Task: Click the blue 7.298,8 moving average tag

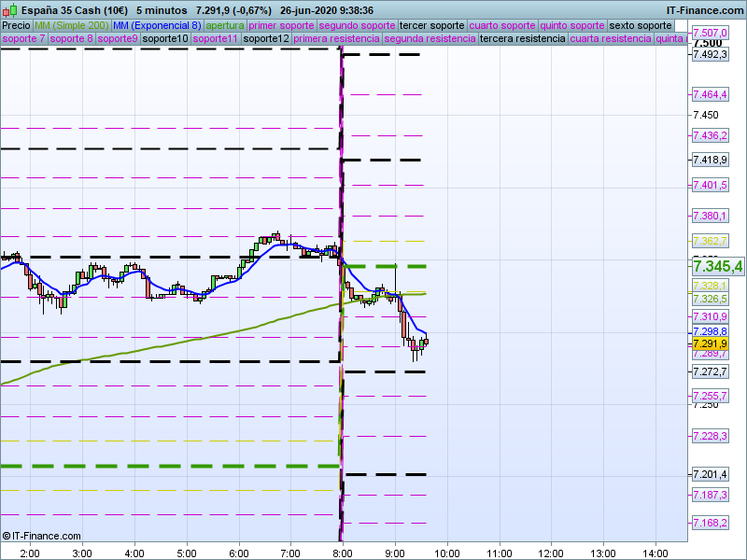Action: point(710,331)
